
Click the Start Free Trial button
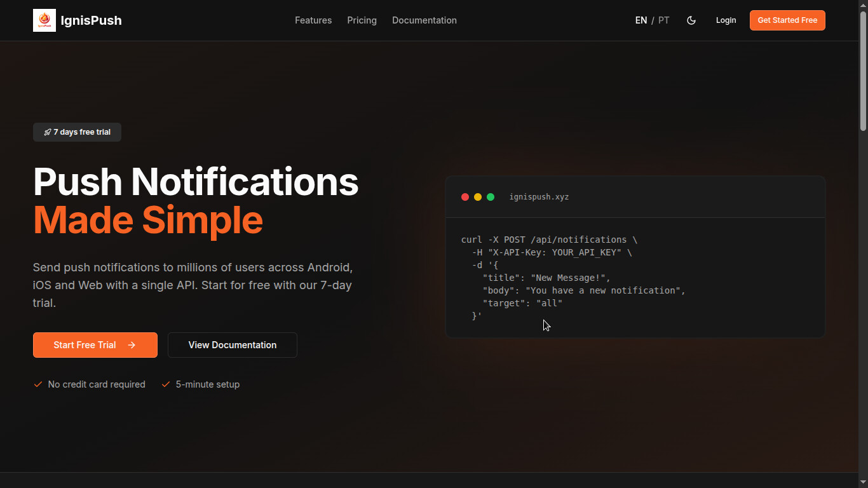click(x=95, y=345)
